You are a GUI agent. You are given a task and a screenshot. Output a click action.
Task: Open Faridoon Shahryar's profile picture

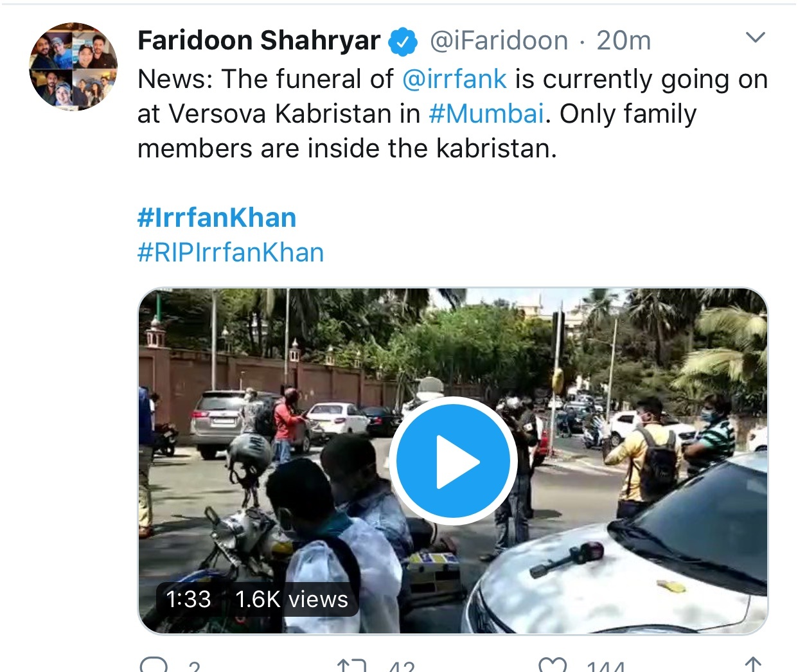coord(73,67)
